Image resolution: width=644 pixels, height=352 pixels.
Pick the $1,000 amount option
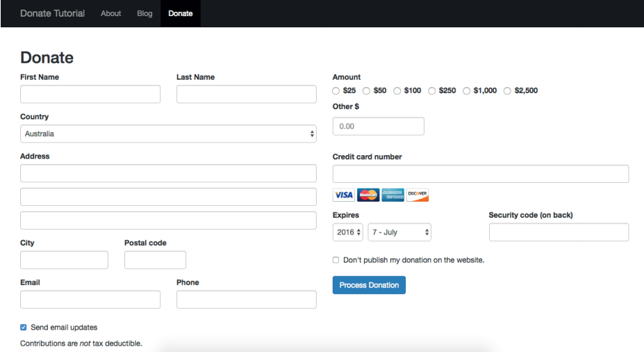point(467,91)
